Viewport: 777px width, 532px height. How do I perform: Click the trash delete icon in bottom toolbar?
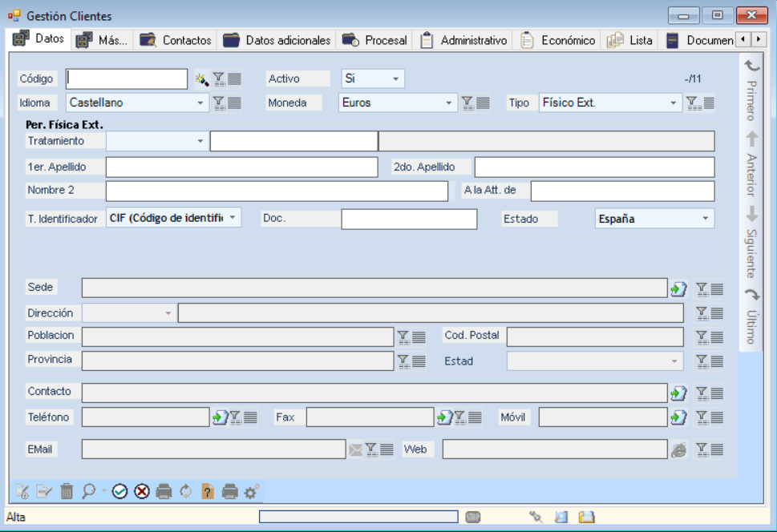coord(67,491)
